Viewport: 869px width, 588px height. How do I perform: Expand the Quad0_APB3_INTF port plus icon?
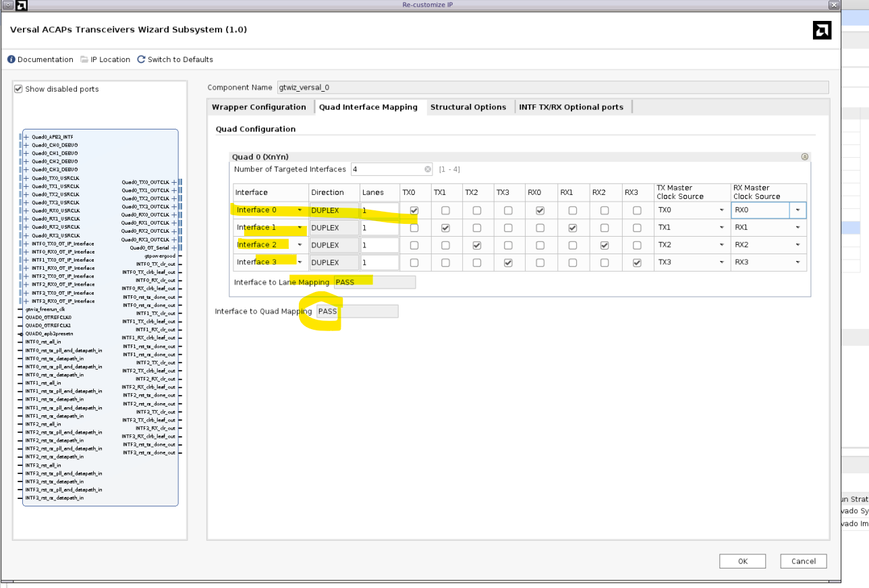(26, 137)
